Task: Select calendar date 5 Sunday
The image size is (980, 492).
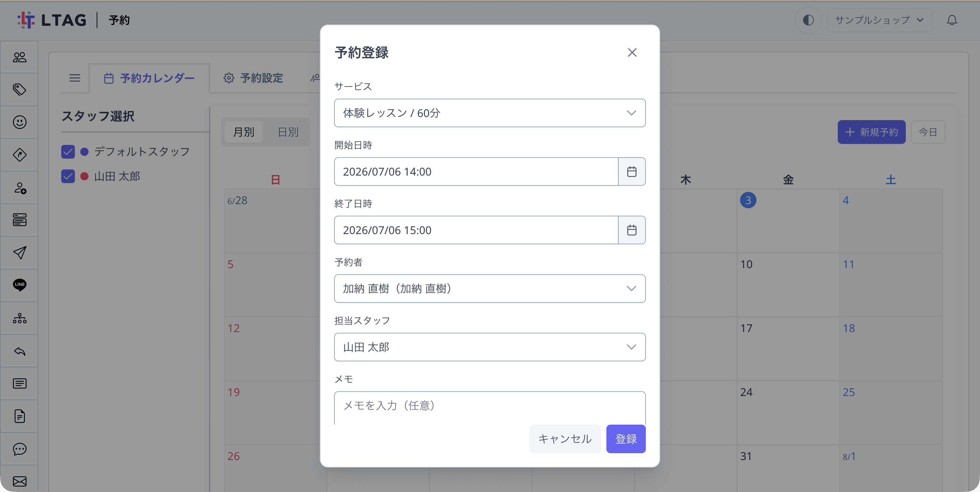Action: tap(230, 264)
